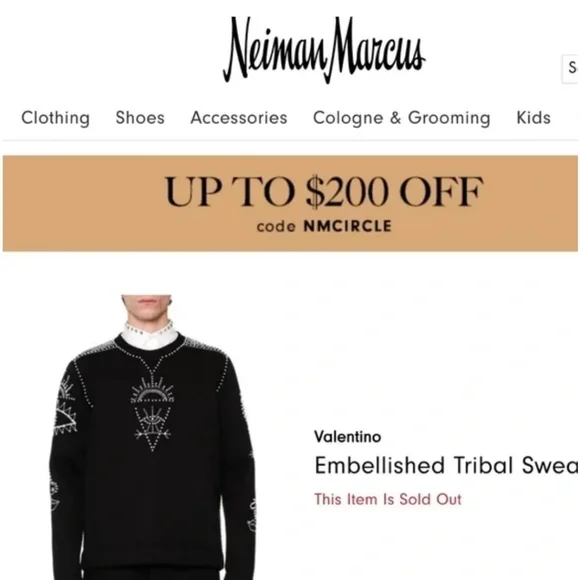
Task: Click the model's chin above the collar
Action: click(148, 313)
